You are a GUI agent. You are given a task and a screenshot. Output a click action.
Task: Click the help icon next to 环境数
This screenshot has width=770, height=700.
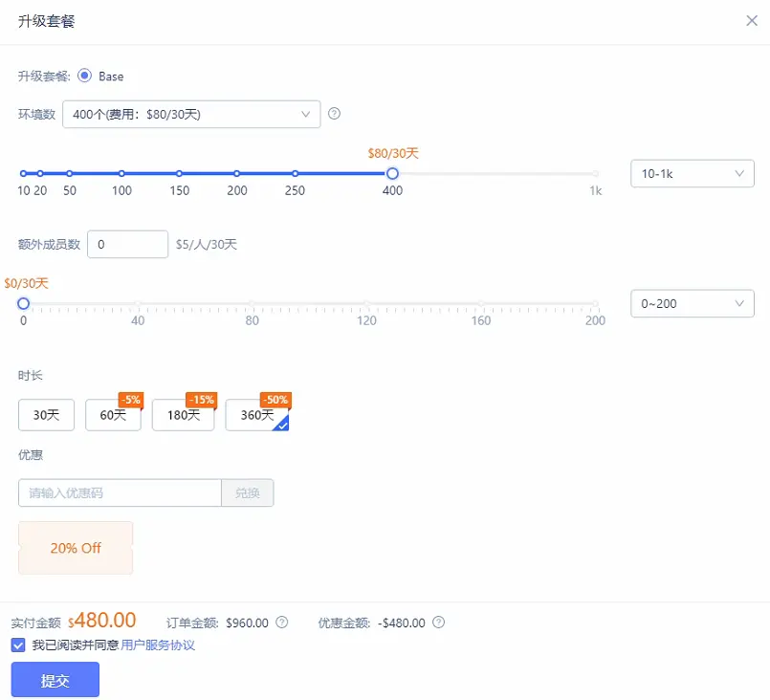[334, 114]
